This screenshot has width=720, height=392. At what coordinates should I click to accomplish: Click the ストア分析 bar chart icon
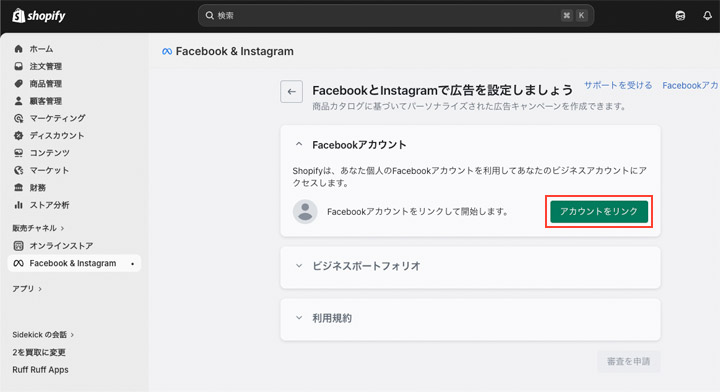pyautogui.click(x=18, y=205)
